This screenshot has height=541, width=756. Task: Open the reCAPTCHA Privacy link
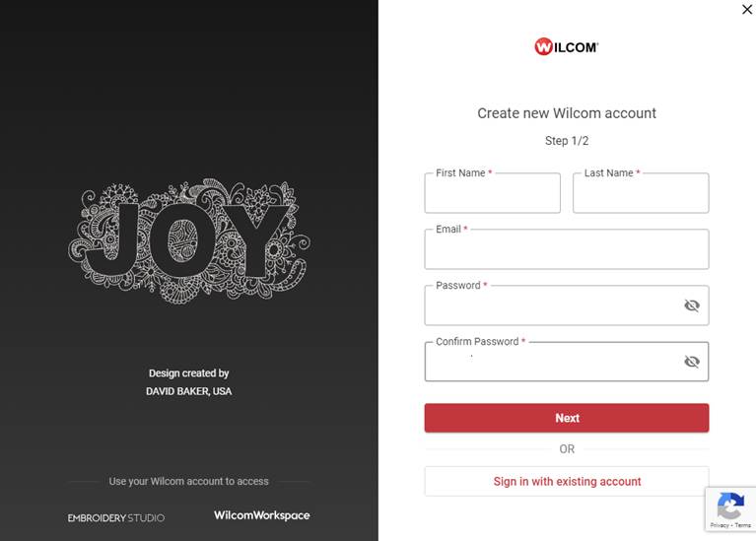pos(719,525)
